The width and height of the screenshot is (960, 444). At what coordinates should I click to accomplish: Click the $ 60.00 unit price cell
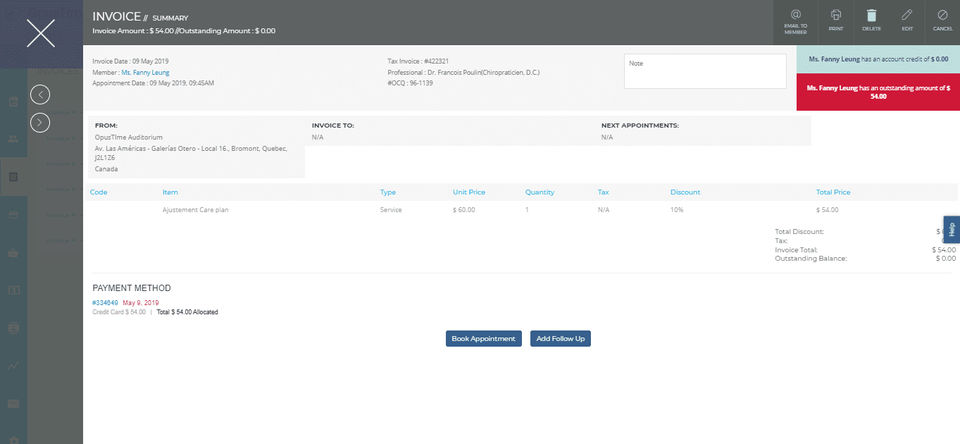pos(463,210)
